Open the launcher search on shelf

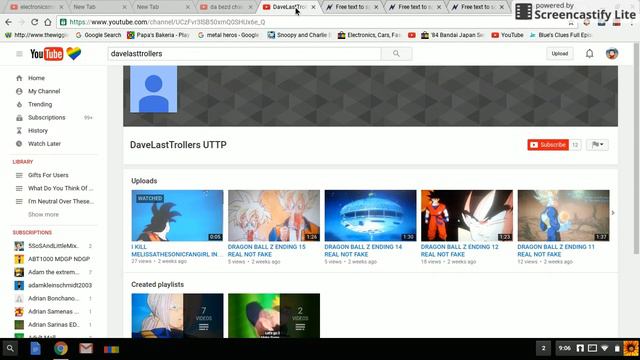coord(10,349)
